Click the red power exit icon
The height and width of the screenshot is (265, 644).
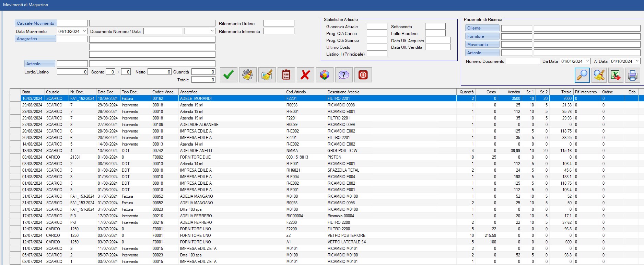pos(363,75)
